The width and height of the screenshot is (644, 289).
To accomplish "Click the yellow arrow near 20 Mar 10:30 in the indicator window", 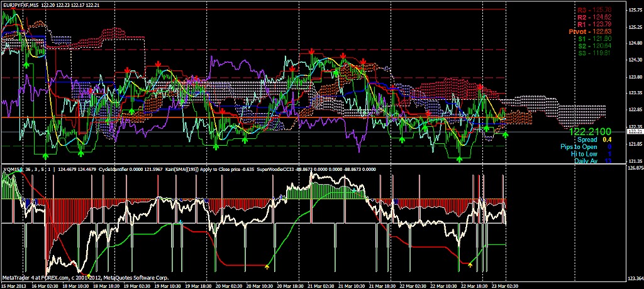I will coord(267,267).
